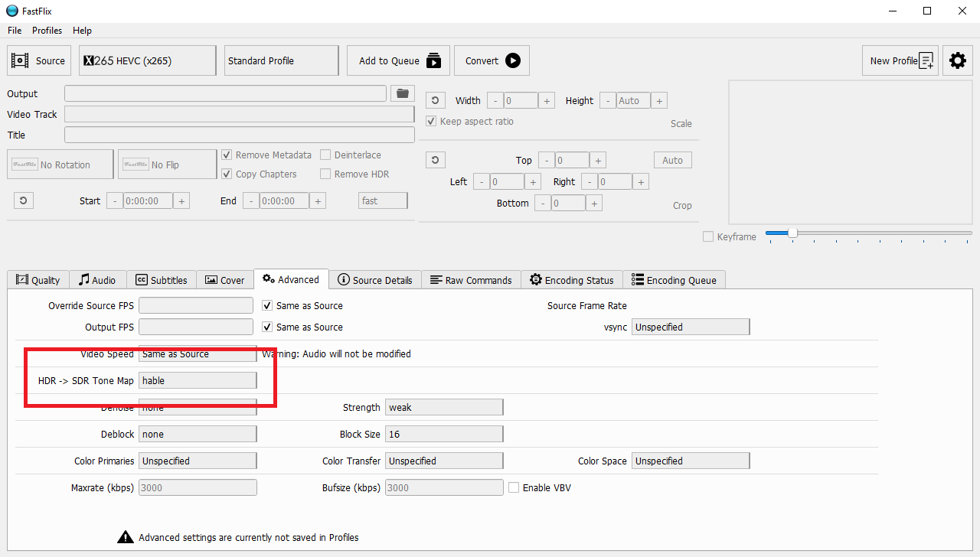
Task: Open the Help menu
Action: [x=82, y=31]
